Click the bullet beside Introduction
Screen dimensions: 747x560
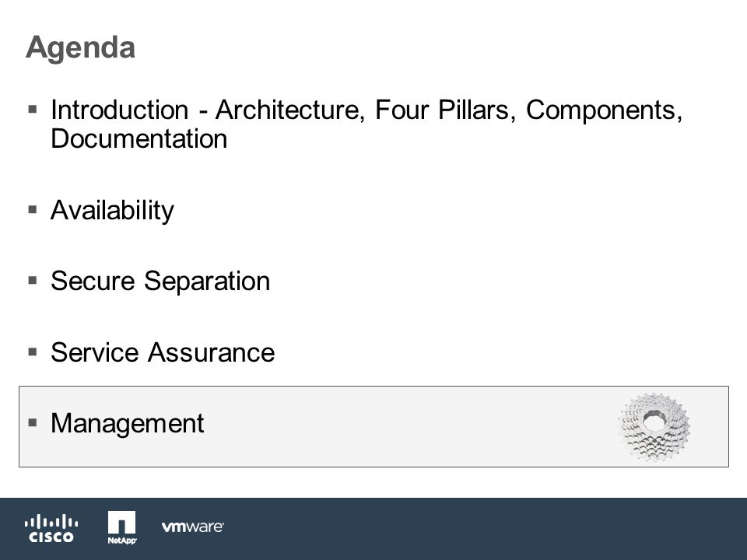point(33,110)
